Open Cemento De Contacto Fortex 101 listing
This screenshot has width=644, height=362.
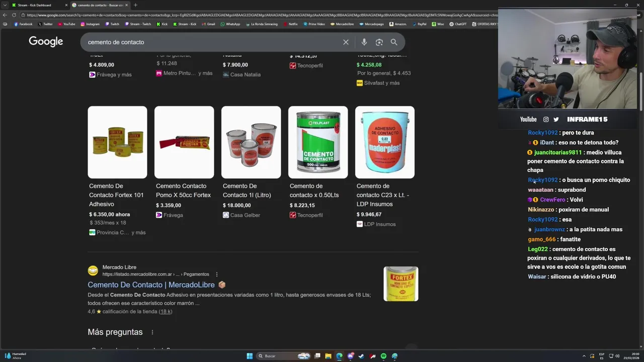pos(116,195)
